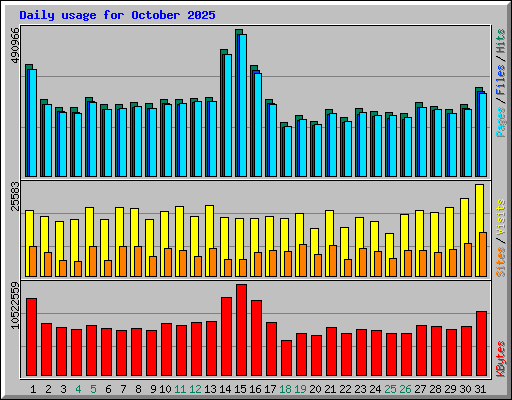Select green weekend day label 12

[195, 389]
